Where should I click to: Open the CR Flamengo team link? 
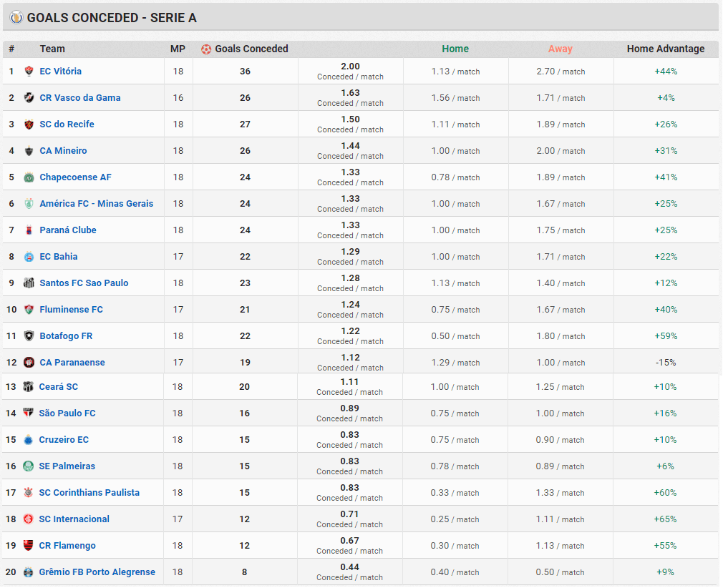pyautogui.click(x=67, y=546)
